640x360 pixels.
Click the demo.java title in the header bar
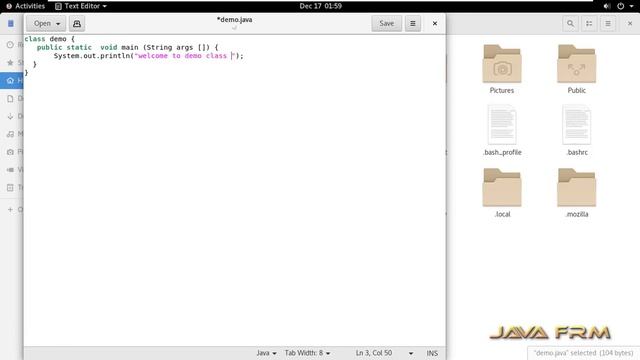coord(234,20)
